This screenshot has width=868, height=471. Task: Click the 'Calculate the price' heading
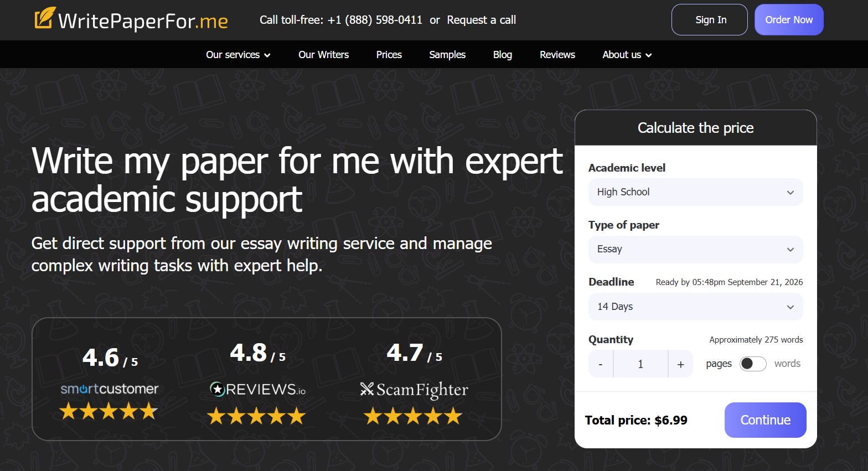click(696, 128)
